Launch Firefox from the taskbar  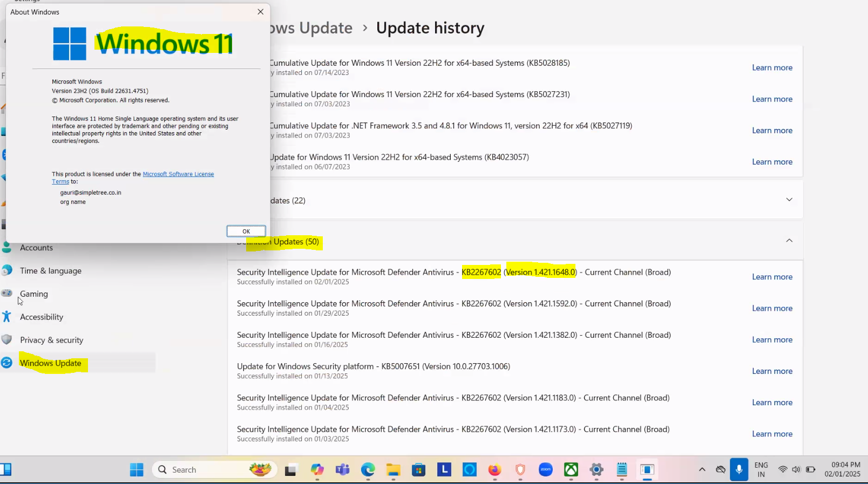[494, 470]
